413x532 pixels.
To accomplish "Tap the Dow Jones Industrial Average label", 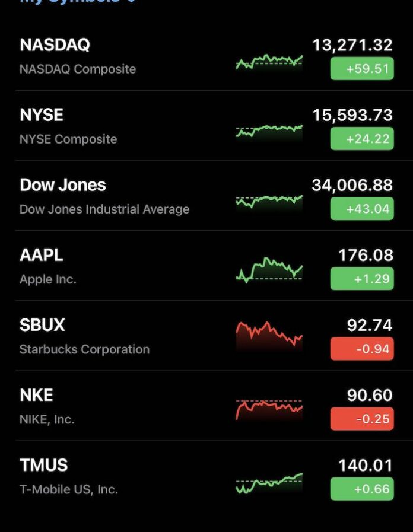I will click(x=104, y=209).
